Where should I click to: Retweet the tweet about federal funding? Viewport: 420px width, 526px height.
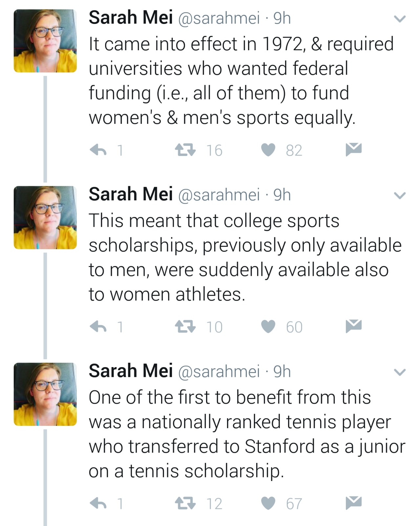click(185, 150)
